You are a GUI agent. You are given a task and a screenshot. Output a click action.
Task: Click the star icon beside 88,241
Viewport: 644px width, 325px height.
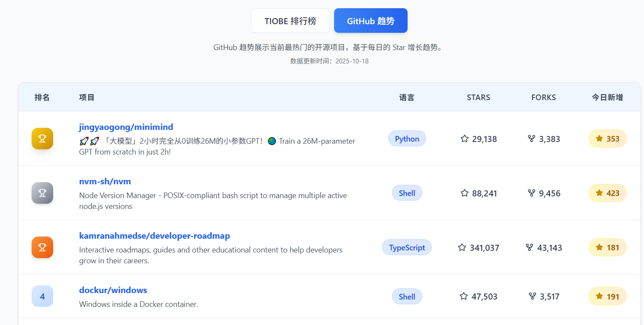pyautogui.click(x=465, y=193)
